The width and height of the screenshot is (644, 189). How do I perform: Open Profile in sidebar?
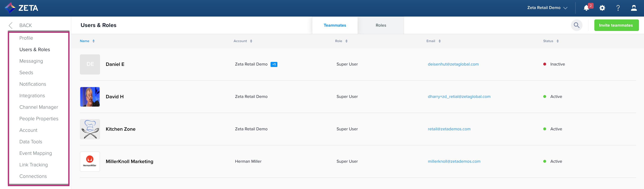(x=26, y=38)
